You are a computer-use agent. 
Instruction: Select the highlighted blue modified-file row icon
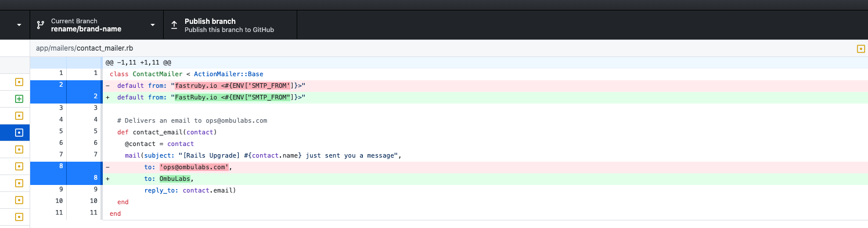click(x=19, y=133)
